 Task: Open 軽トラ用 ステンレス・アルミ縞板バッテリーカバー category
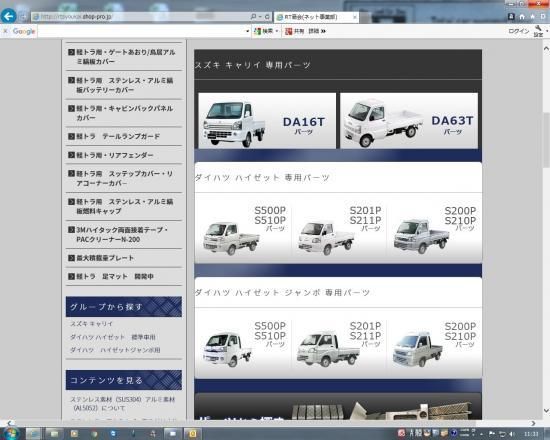click(124, 85)
